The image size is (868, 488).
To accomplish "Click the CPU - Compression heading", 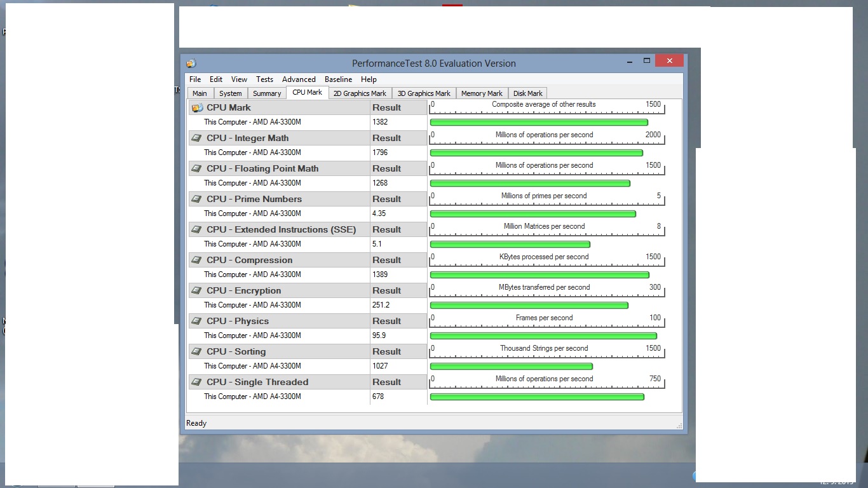I will pyautogui.click(x=249, y=260).
